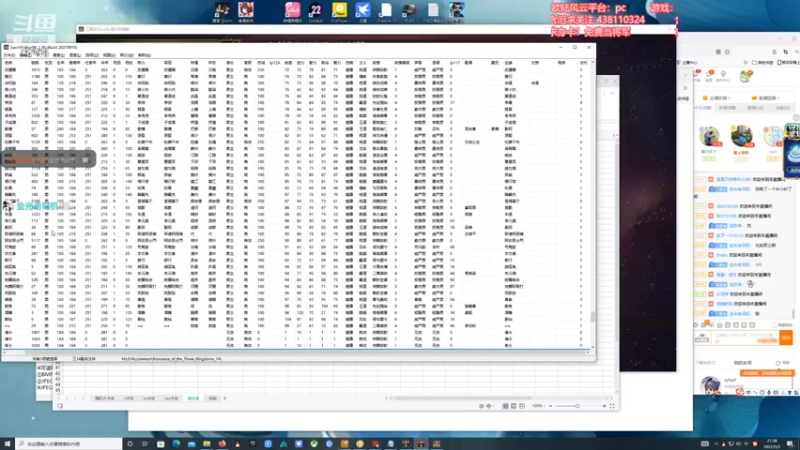Click the spreadsheet horizontal scrollbar
Viewport: 800px width, 450px height.
point(463,398)
